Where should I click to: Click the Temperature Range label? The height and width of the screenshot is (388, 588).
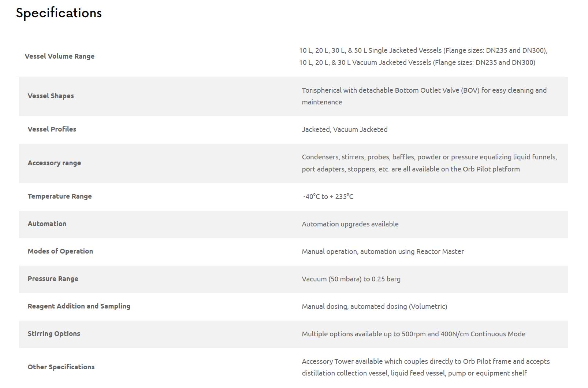point(60,196)
